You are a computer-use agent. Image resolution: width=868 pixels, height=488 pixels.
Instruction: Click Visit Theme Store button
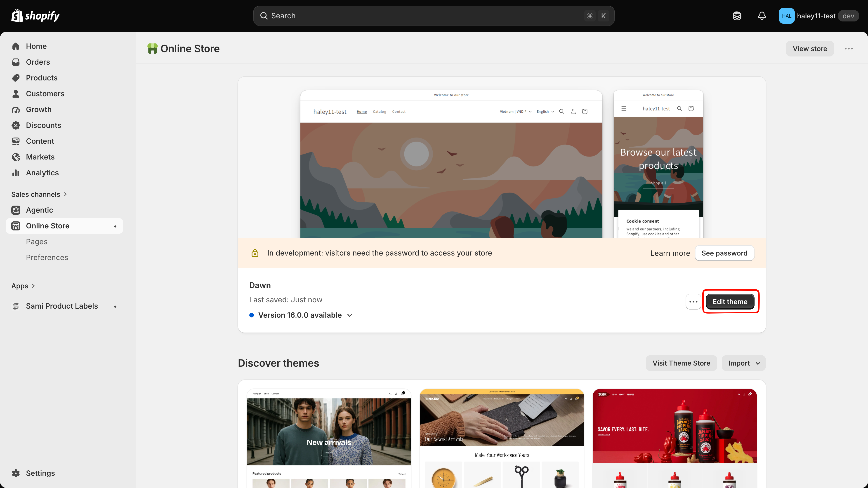[x=681, y=363]
